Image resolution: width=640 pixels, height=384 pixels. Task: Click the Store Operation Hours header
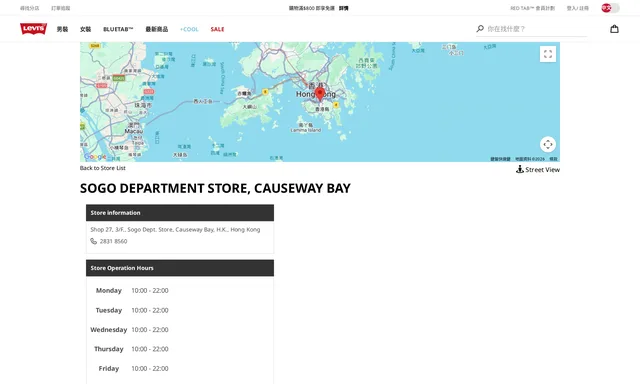pos(180,268)
